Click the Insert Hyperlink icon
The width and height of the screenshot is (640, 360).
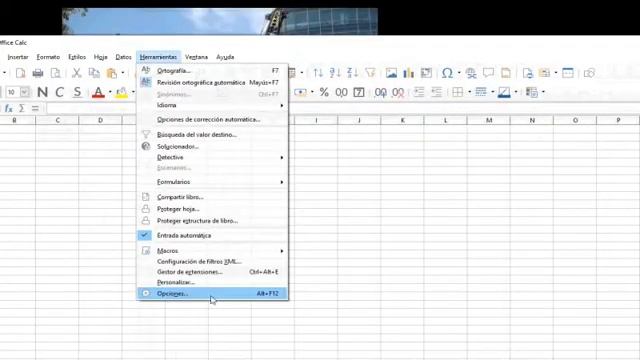(x=471, y=73)
